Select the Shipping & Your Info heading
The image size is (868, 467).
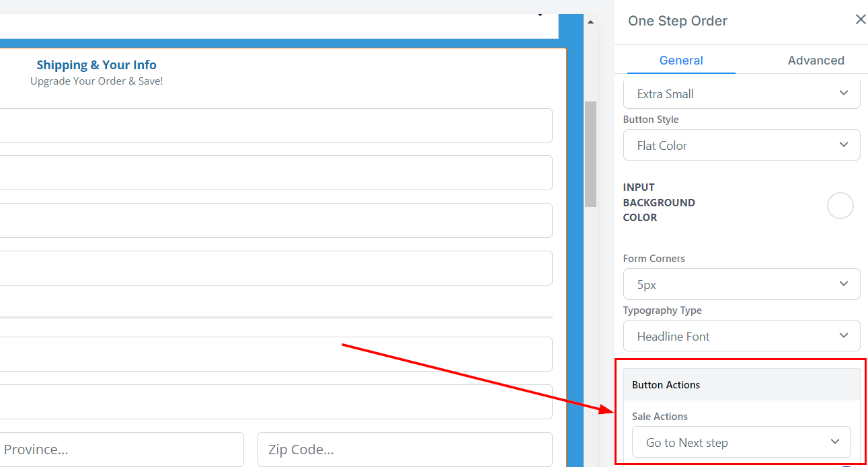tap(96, 65)
